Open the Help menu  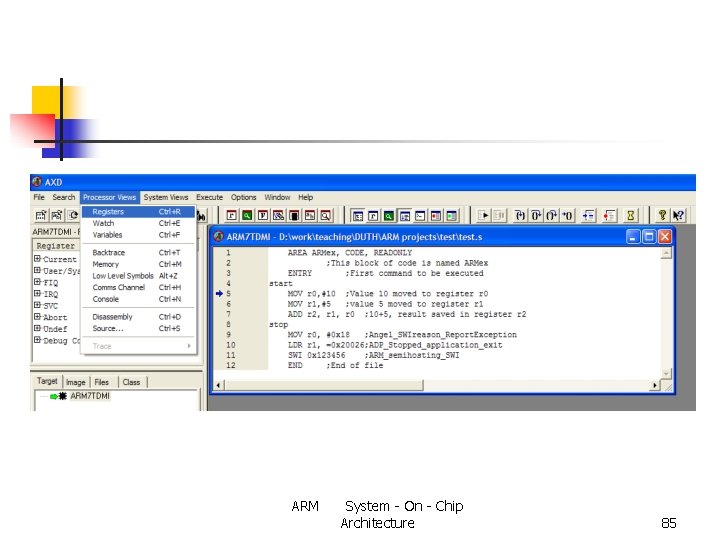click(305, 197)
